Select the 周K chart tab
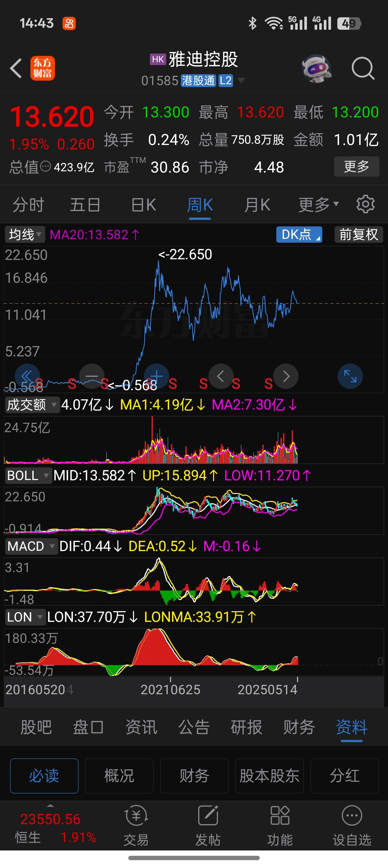Image resolution: width=388 pixels, height=868 pixels. (x=200, y=204)
